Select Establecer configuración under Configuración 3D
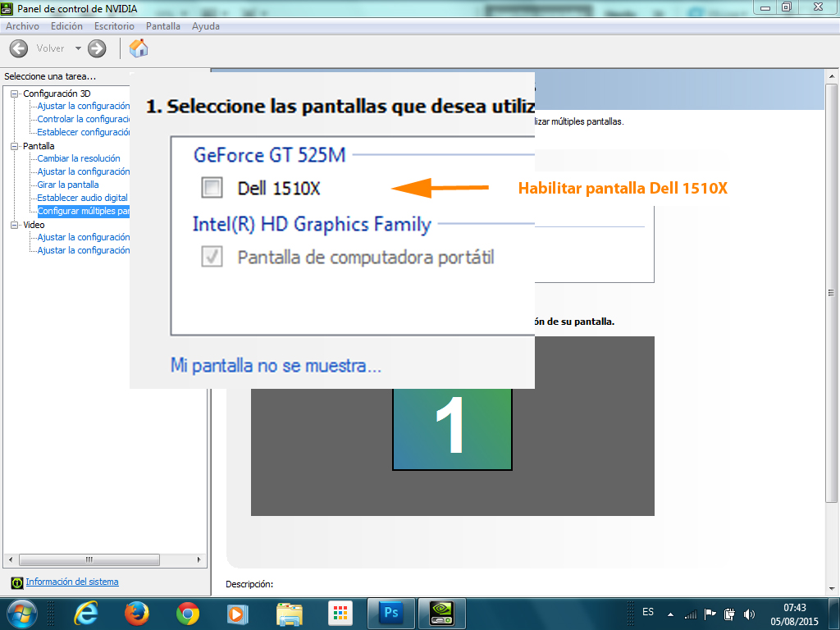Screen dimensions: 840x630 [84, 132]
